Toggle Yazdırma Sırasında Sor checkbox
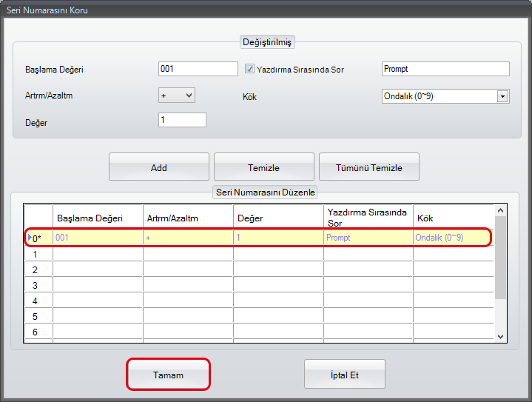Screen dimensions: 532x402 tap(250, 70)
